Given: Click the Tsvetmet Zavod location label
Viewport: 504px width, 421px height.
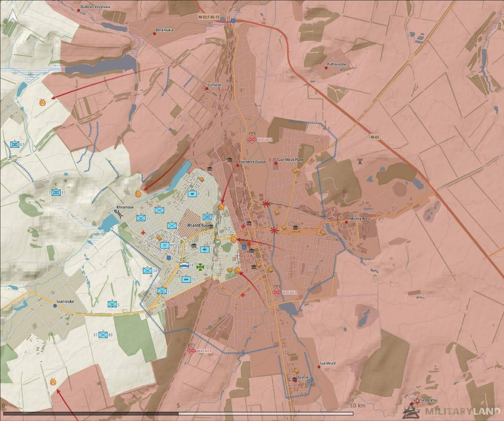Looking at the screenshot, I should 252,162.
